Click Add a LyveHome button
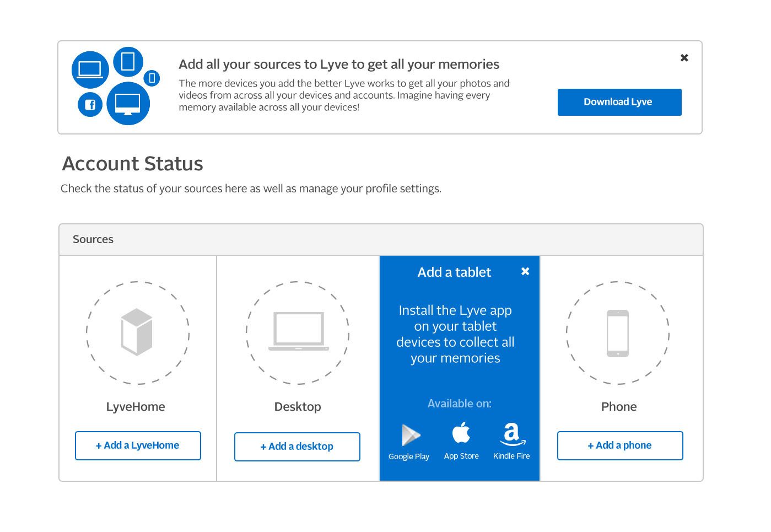 pyautogui.click(x=138, y=445)
